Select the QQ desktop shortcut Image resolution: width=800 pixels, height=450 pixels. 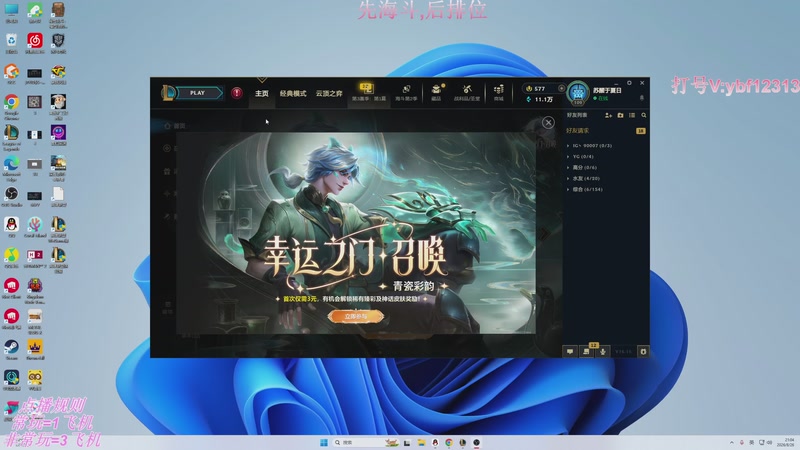11,227
